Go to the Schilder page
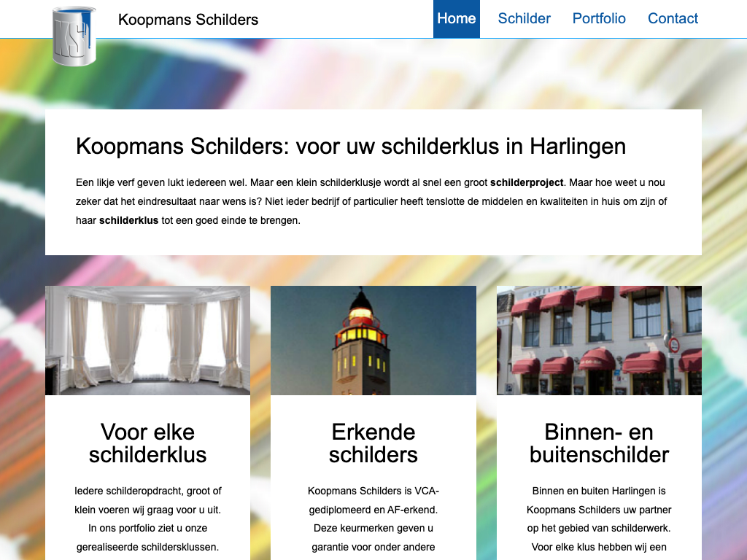The height and width of the screenshot is (560, 747). [524, 19]
